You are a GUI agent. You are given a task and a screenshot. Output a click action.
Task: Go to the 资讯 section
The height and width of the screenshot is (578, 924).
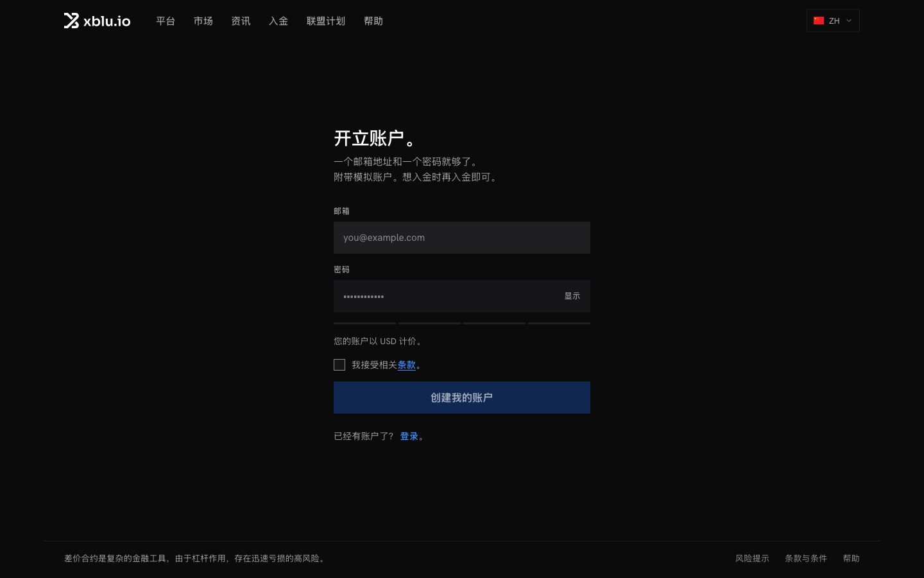[x=241, y=21]
